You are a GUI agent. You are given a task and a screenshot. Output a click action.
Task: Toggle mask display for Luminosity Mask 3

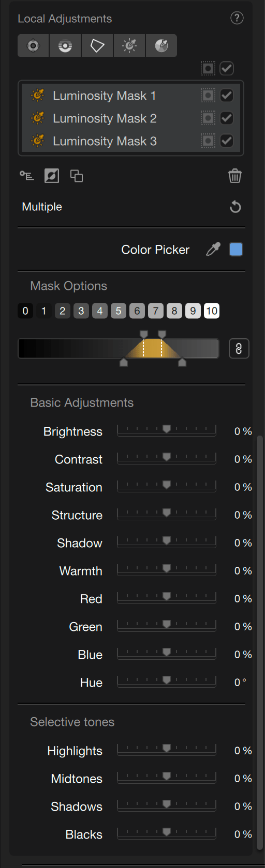pyautogui.click(x=208, y=141)
